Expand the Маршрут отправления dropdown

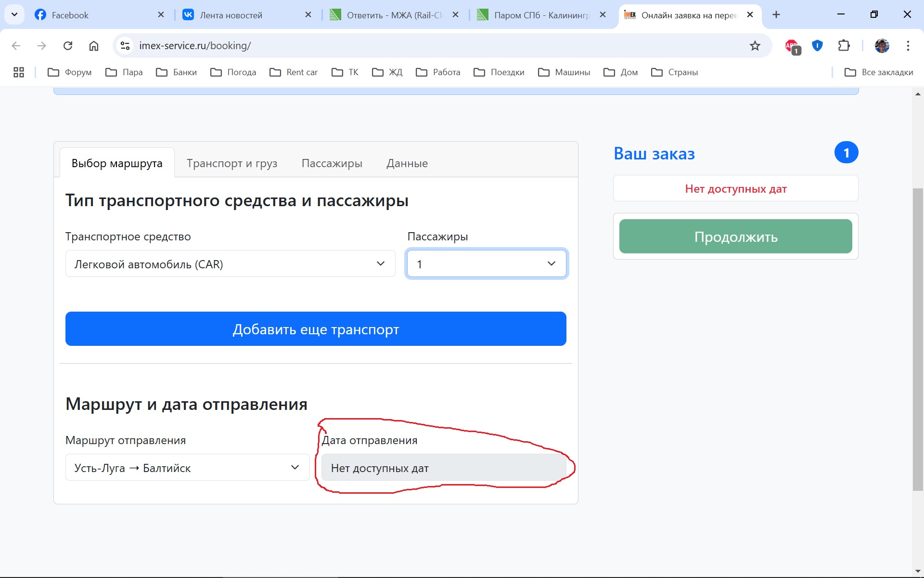point(187,468)
